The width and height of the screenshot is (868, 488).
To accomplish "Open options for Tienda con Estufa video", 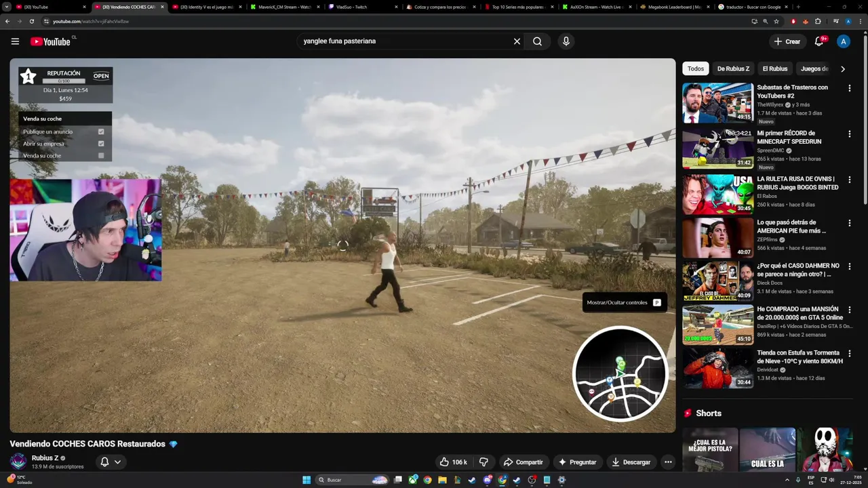I will [849, 353].
